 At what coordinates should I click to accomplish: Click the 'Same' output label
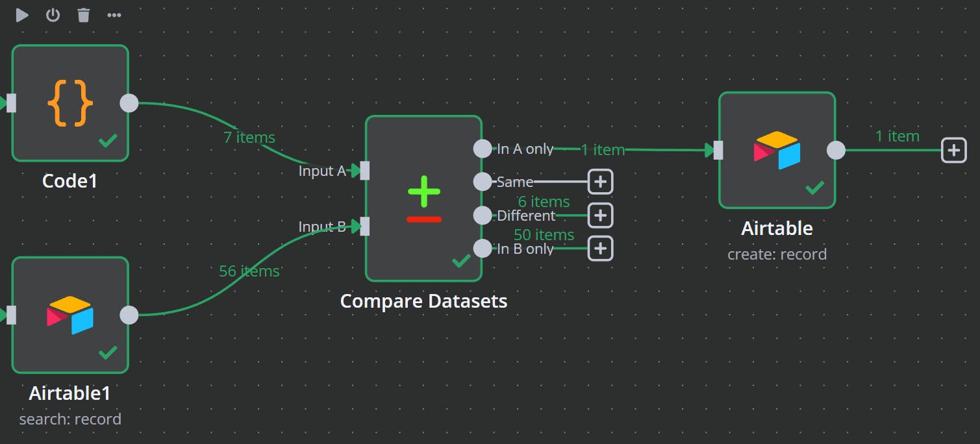tap(515, 182)
